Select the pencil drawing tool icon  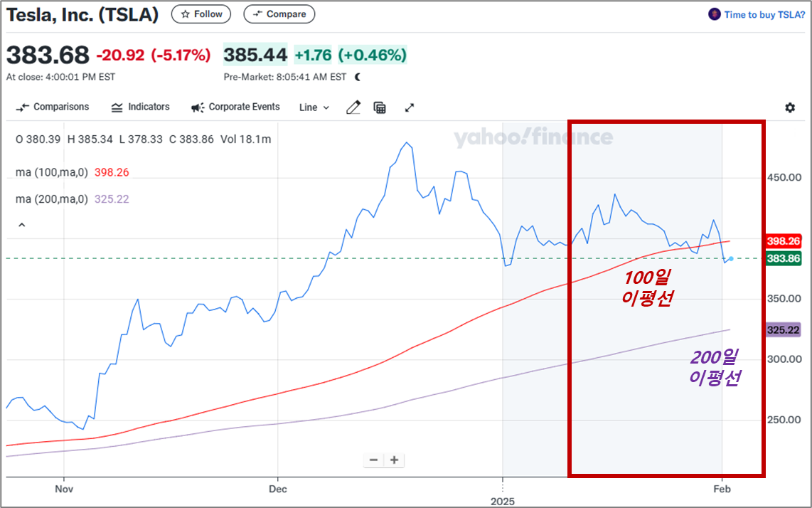tap(353, 107)
